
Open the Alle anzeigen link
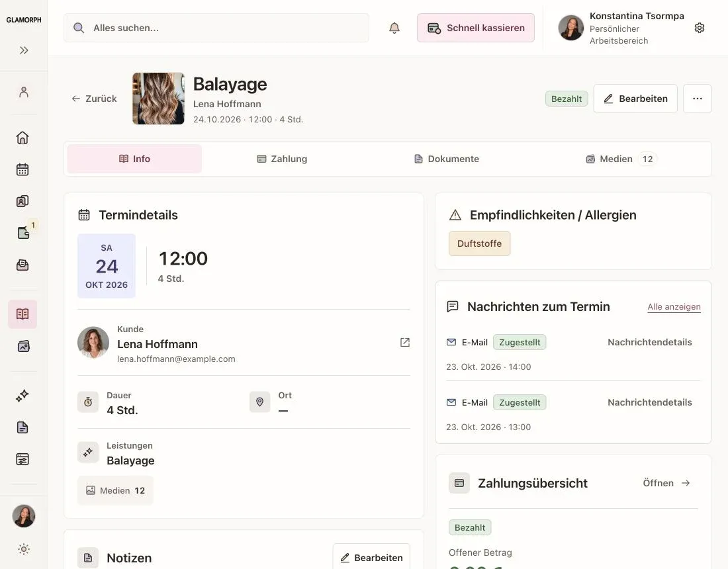674,307
